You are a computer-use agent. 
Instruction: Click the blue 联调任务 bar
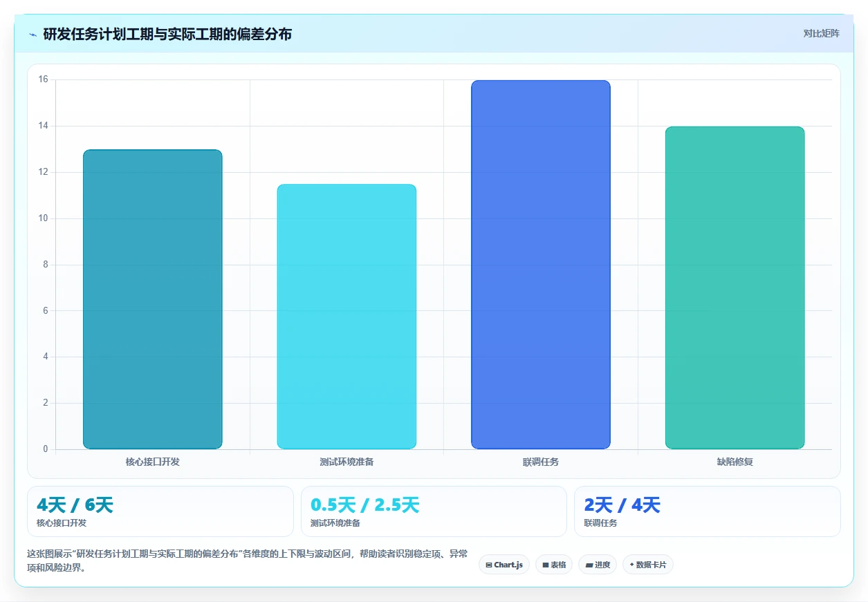[541, 265]
